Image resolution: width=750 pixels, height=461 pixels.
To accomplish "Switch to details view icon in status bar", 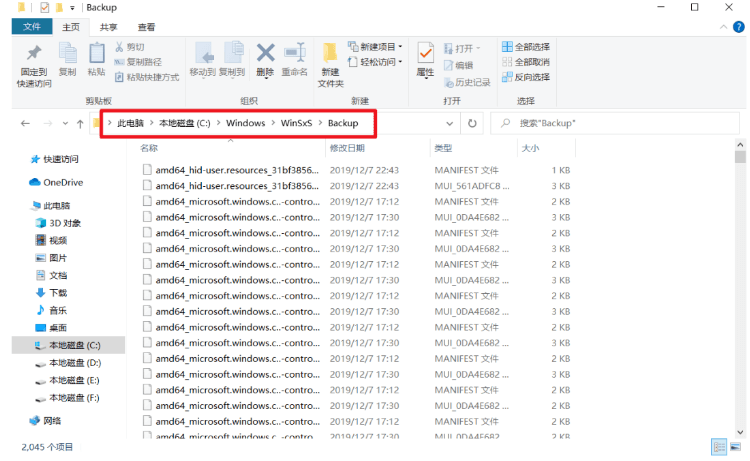I will 719,447.
